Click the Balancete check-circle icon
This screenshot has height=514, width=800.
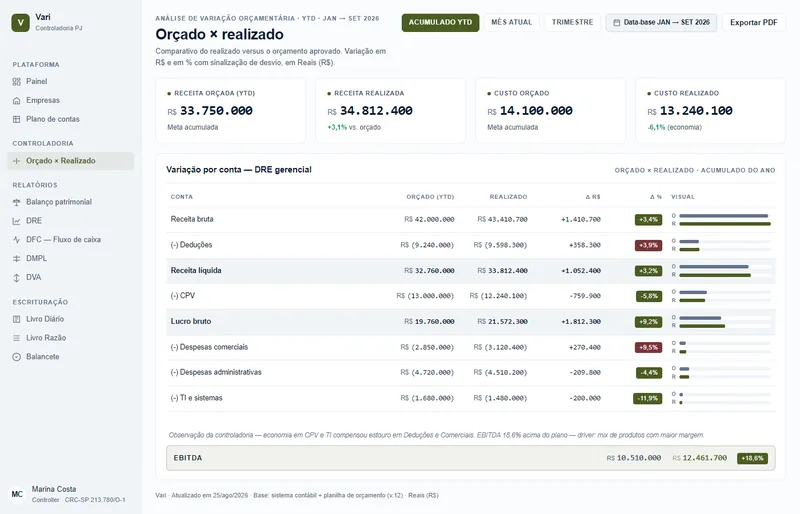16,357
